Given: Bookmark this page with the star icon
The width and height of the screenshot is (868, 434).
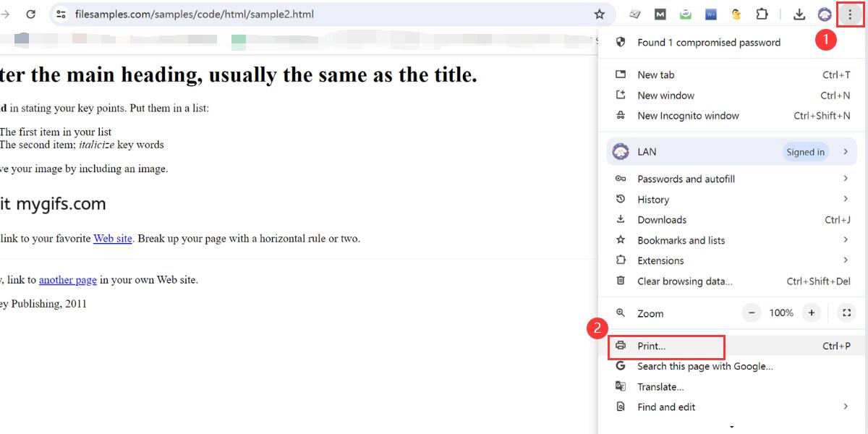Looking at the screenshot, I should click(x=598, y=13).
